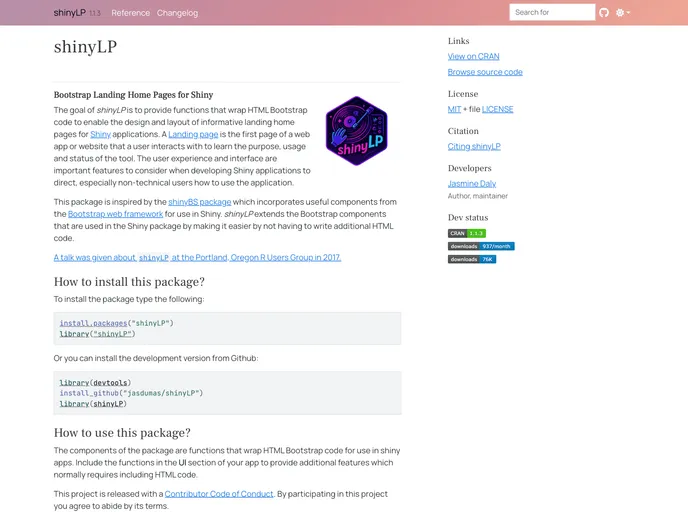Open the light/dark theme switcher dropdown

click(623, 12)
